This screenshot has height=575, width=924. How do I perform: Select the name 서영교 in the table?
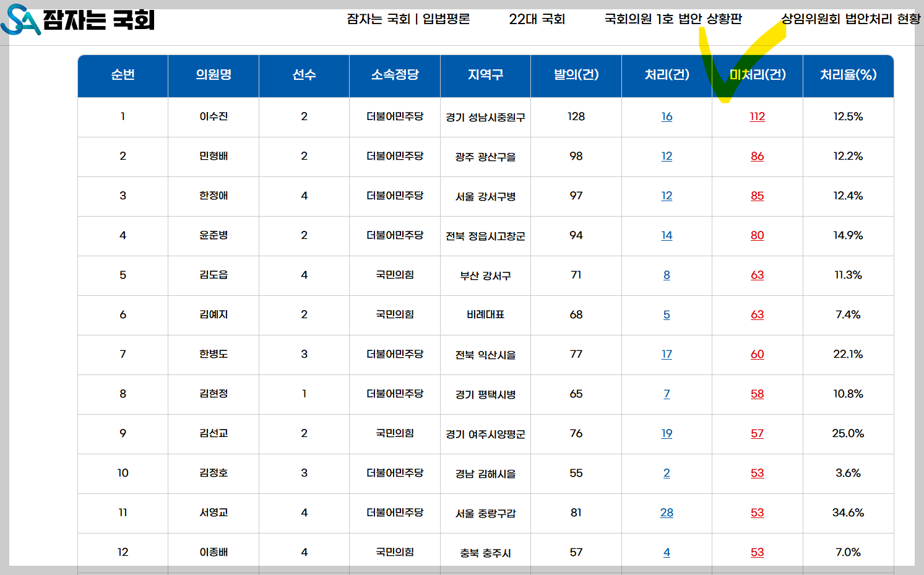(214, 512)
